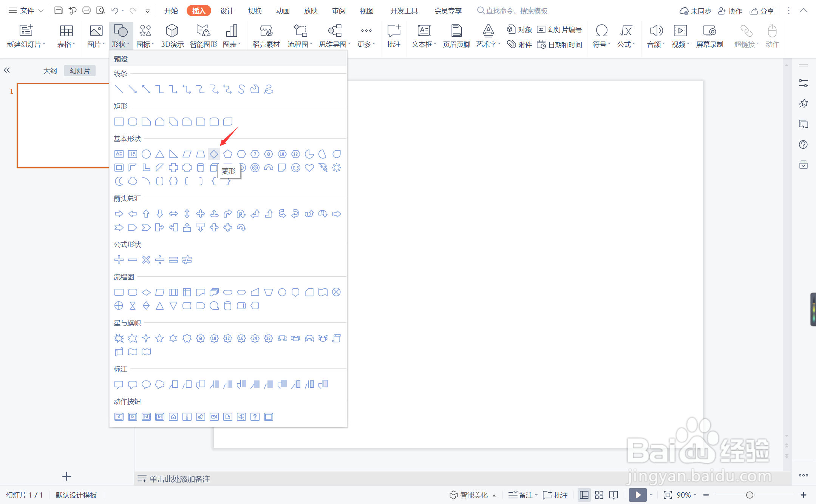
Task: Choose the smiley face shape
Action: (296, 168)
